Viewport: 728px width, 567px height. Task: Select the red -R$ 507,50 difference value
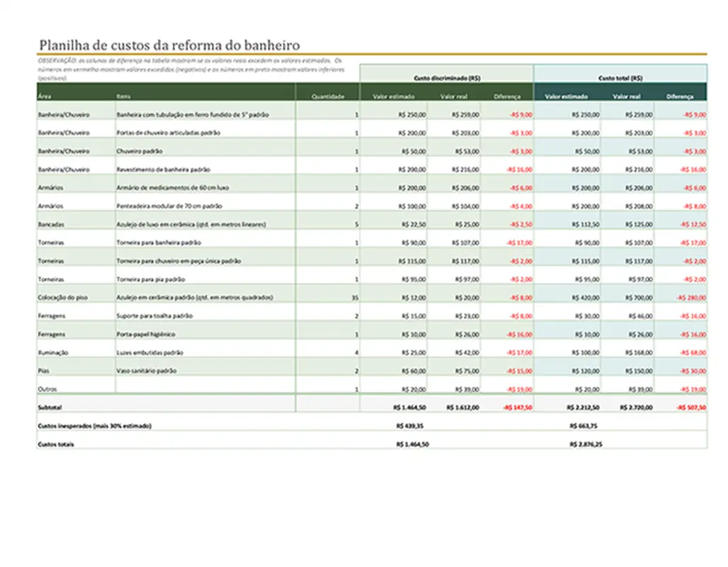(689, 407)
